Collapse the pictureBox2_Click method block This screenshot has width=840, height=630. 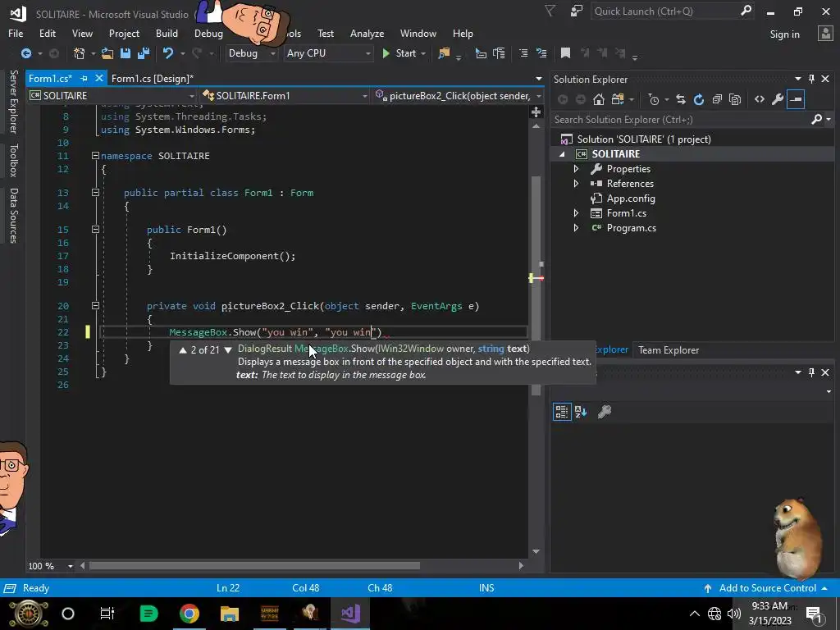click(x=95, y=306)
